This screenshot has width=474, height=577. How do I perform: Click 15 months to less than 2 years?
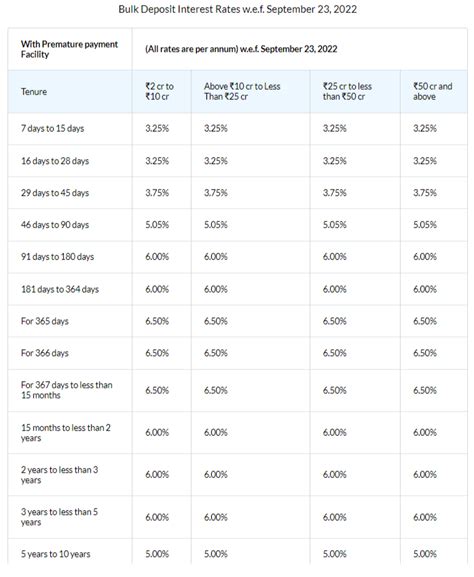click(x=66, y=433)
